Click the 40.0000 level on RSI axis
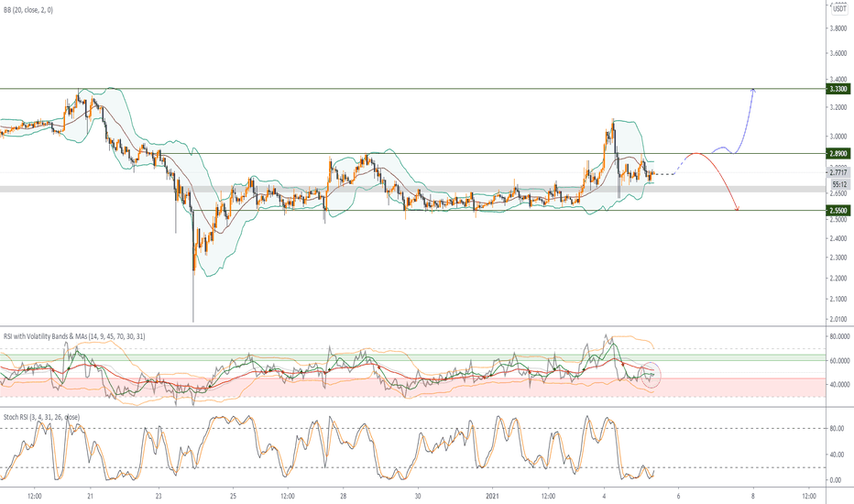Viewport: 854px width, 504px height. click(840, 385)
